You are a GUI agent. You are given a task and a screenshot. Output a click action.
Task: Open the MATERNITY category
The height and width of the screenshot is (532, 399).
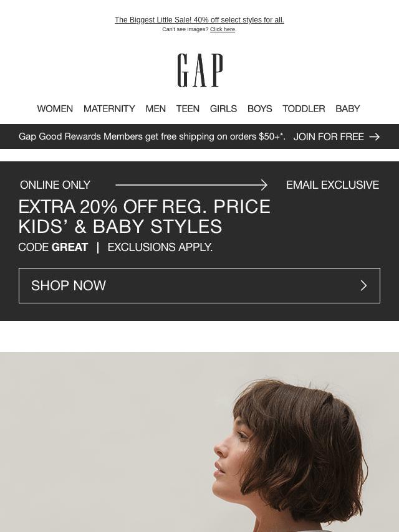click(x=109, y=108)
